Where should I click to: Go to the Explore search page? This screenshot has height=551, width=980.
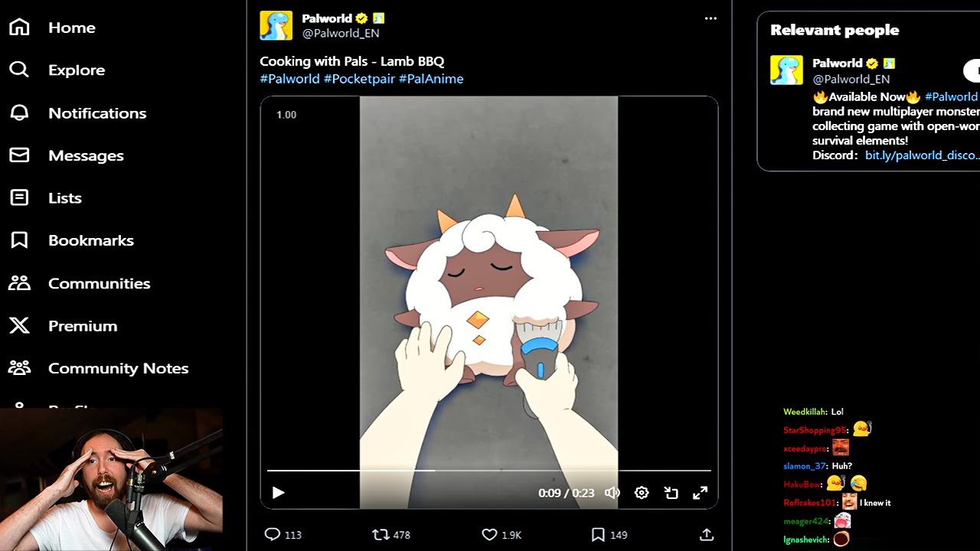tap(57, 70)
